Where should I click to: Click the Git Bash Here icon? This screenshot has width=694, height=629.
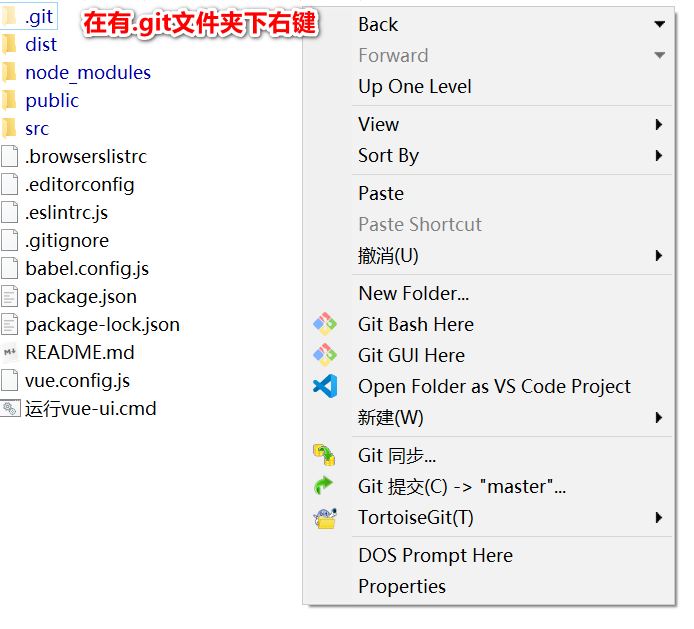tap(325, 324)
